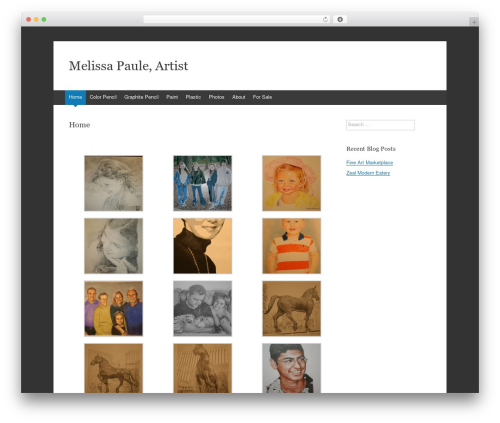Viewport: 500px width, 423px height.
Task: Open the Color Pencil menu item
Action: [x=103, y=97]
